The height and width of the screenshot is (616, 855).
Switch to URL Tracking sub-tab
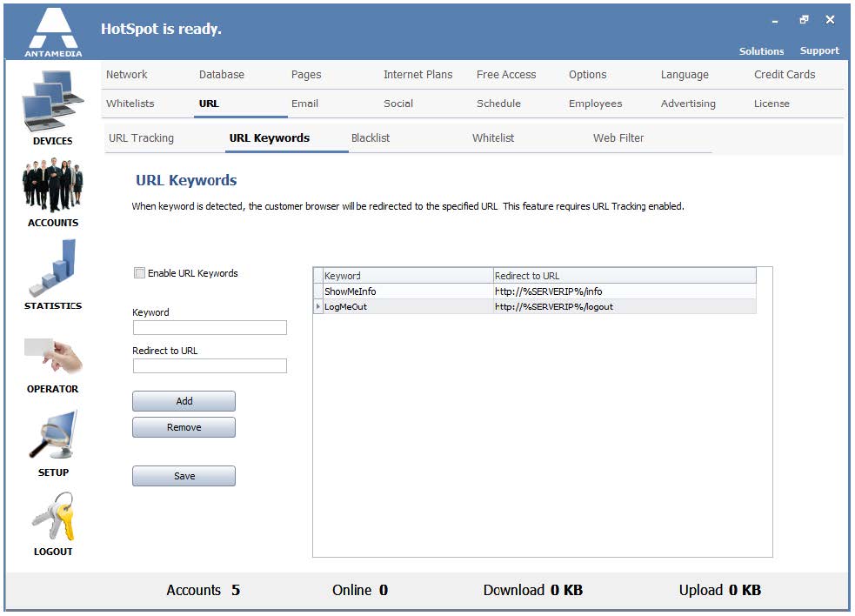click(x=141, y=138)
